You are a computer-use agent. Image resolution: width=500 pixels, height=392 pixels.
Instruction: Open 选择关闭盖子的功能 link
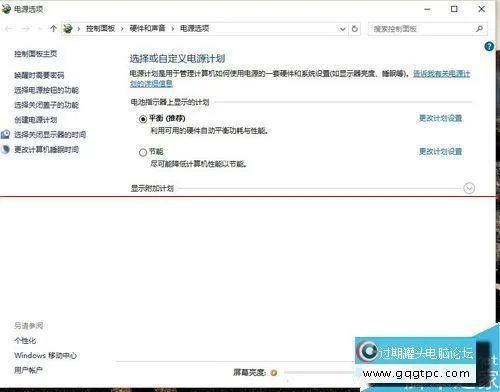(x=46, y=105)
